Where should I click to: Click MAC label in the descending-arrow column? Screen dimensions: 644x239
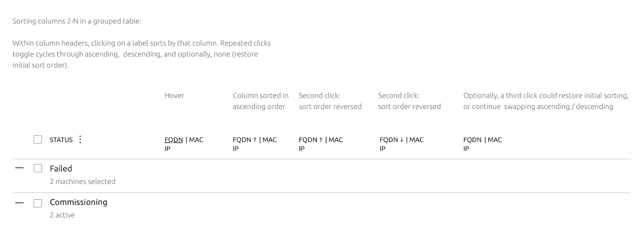point(416,140)
